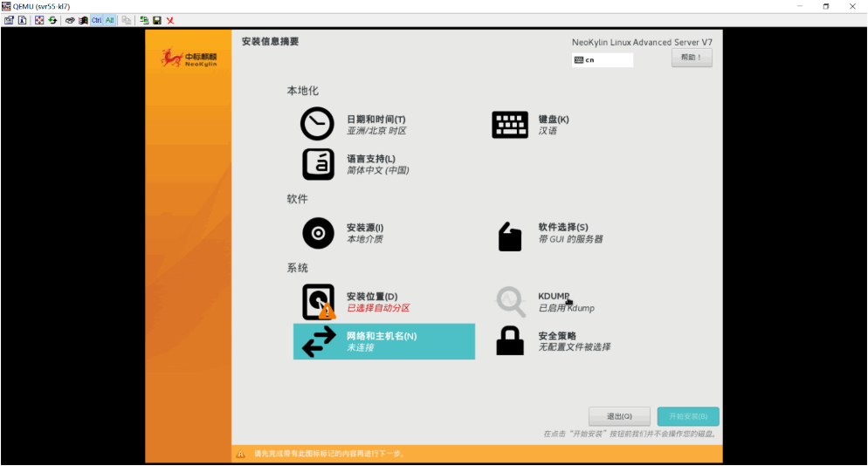Click the QEMU window title icon
Viewport: 868px width, 466px height.
6,6
